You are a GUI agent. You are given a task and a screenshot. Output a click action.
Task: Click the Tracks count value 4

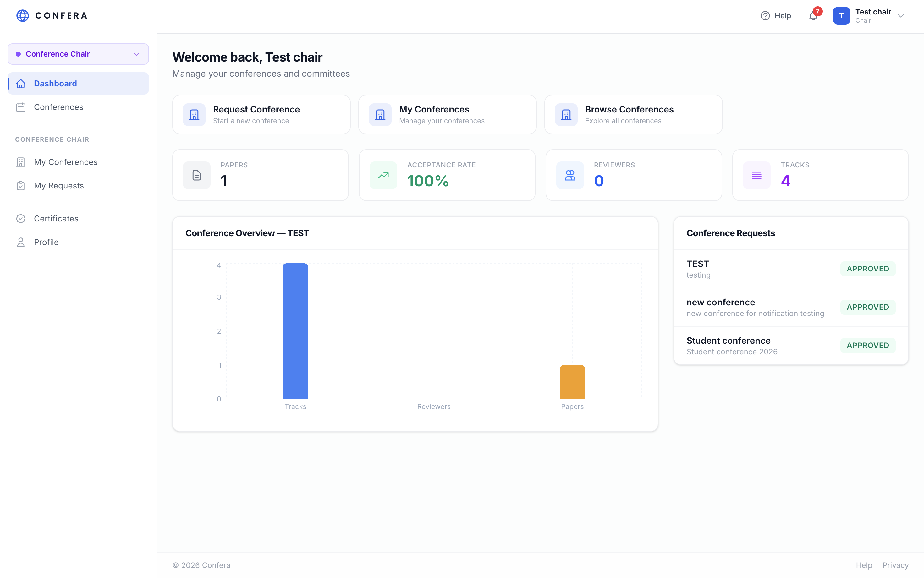(x=785, y=181)
